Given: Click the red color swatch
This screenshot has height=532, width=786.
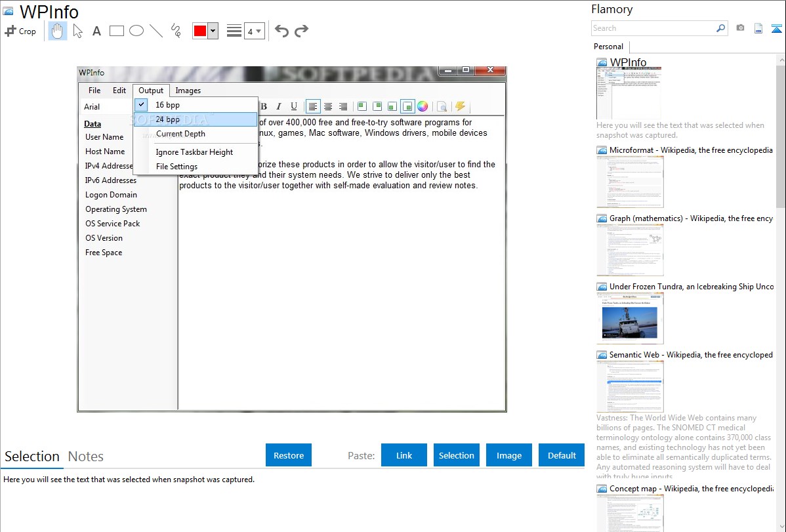Looking at the screenshot, I should coord(199,31).
